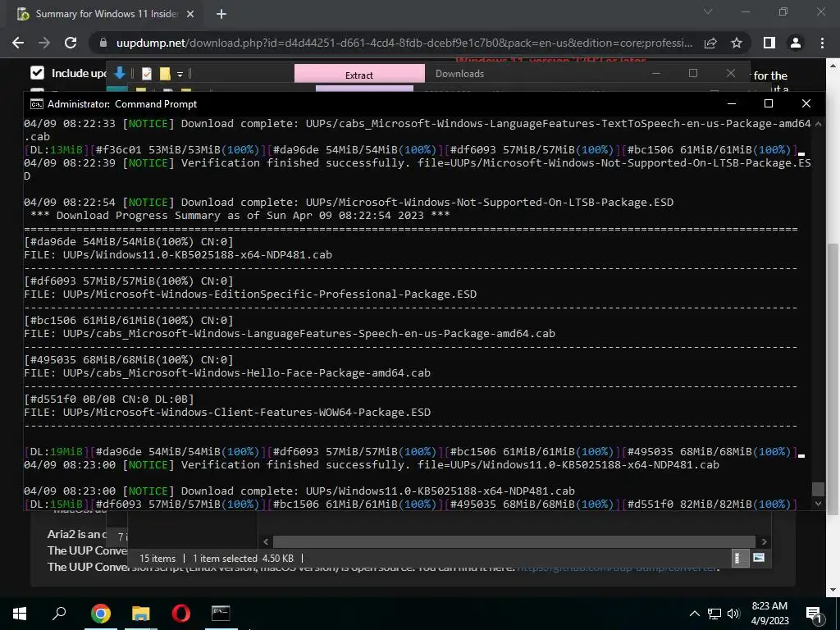Click the volume tray icon
Image resolution: width=840 pixels, height=630 pixels.
733,614
